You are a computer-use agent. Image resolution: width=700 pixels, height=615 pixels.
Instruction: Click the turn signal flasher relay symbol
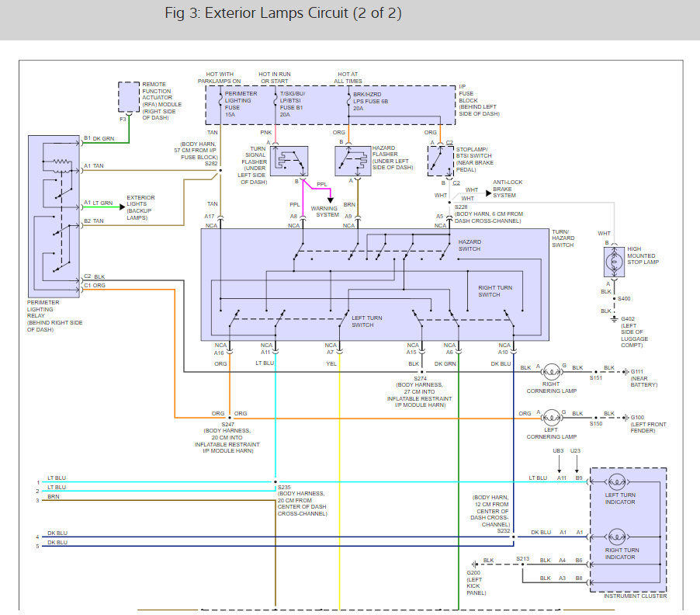click(x=289, y=161)
